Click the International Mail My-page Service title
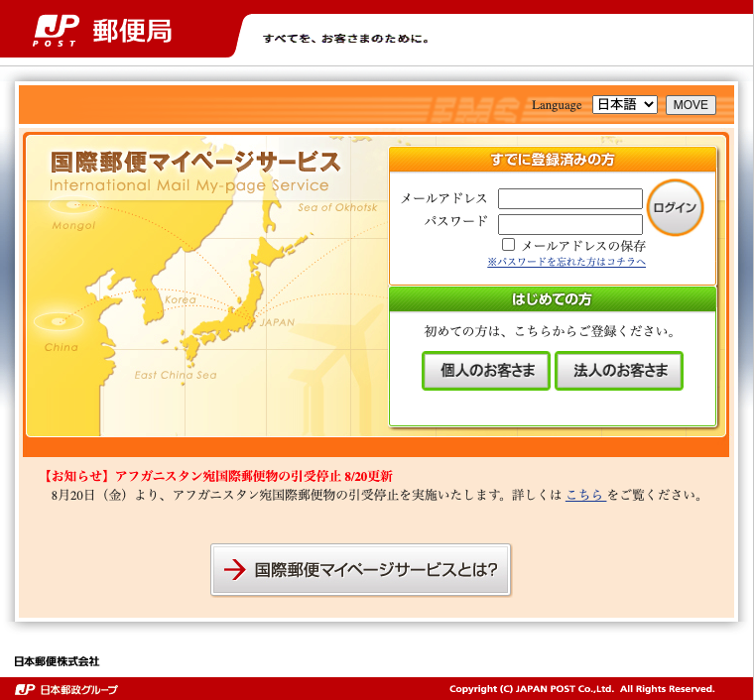The width and height of the screenshot is (754, 700). (188, 185)
